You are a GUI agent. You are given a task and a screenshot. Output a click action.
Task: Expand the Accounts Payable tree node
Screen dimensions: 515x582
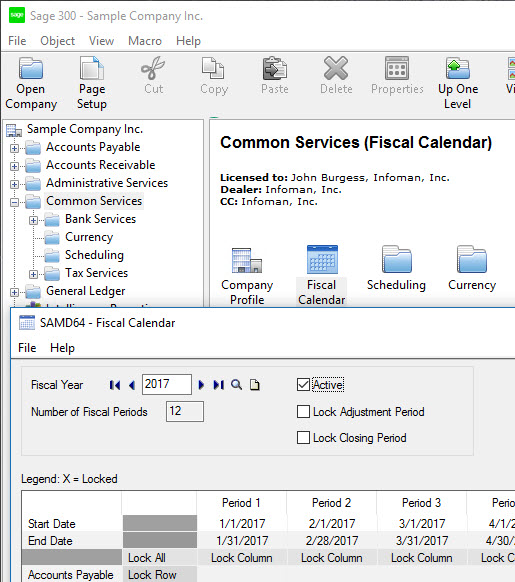coord(14,148)
